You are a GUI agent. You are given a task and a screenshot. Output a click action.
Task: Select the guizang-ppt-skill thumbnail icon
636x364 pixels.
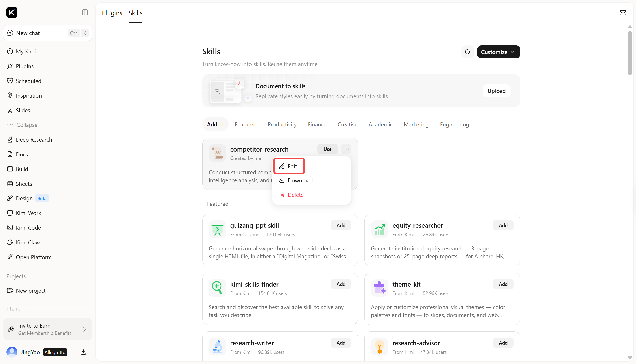[217, 229]
